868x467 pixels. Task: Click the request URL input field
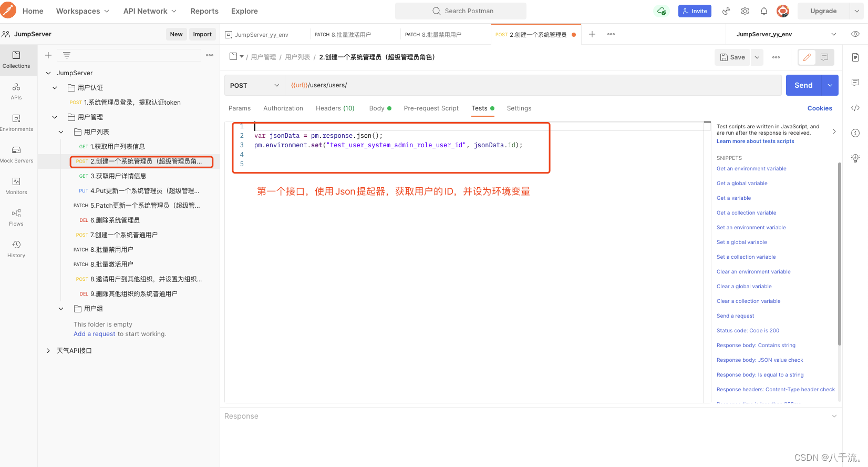pos(533,85)
